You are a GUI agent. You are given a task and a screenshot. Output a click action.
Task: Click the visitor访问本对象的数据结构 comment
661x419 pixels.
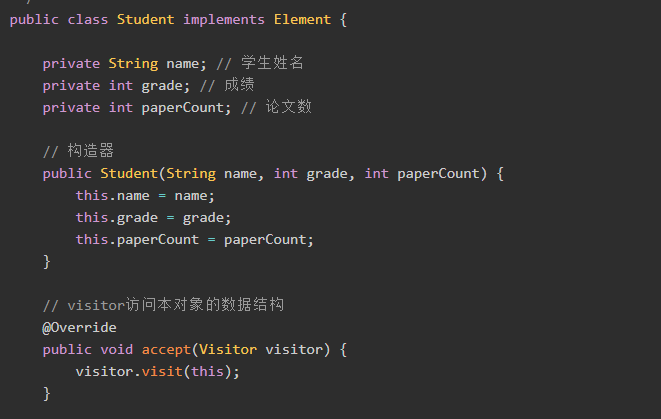point(164,305)
